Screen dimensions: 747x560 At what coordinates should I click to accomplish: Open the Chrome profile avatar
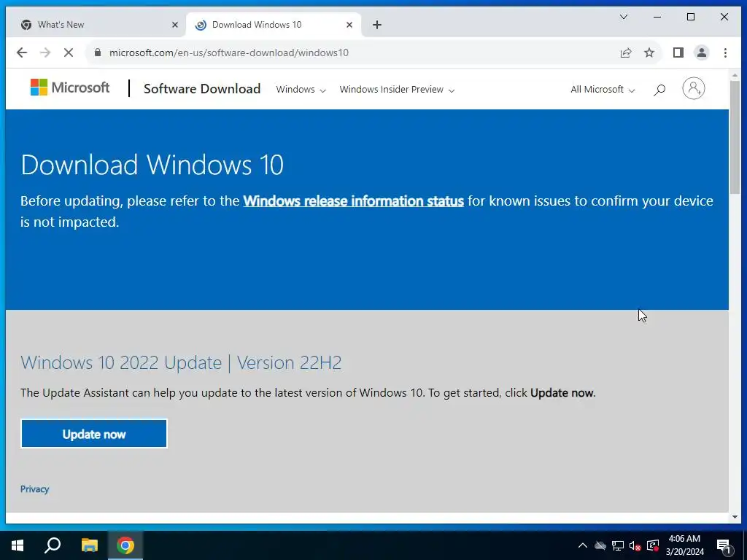701,52
